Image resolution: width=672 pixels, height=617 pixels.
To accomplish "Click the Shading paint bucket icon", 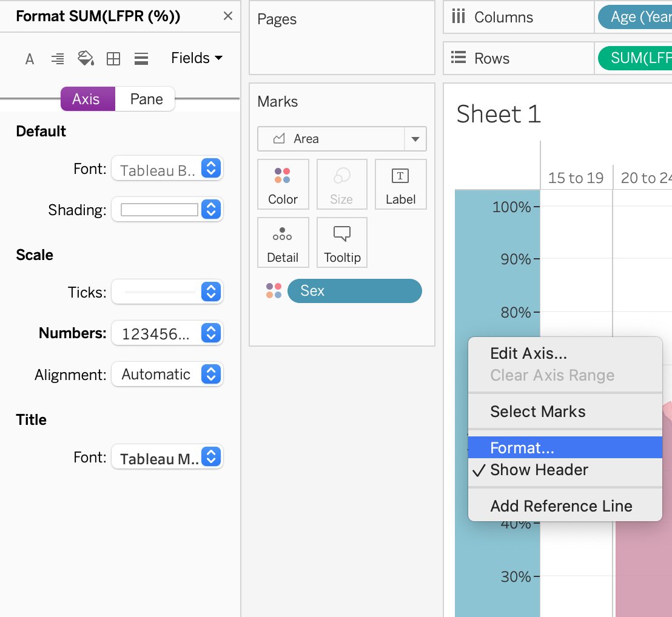I will pyautogui.click(x=86, y=59).
